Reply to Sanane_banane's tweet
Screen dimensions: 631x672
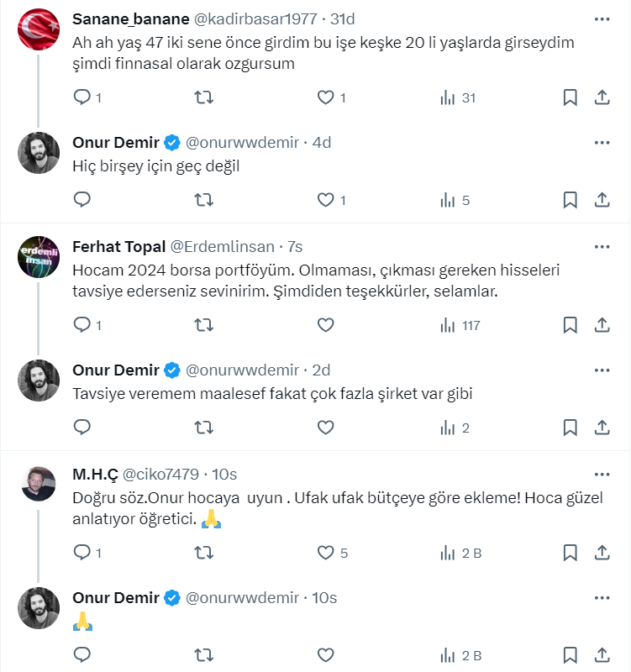click(82, 97)
